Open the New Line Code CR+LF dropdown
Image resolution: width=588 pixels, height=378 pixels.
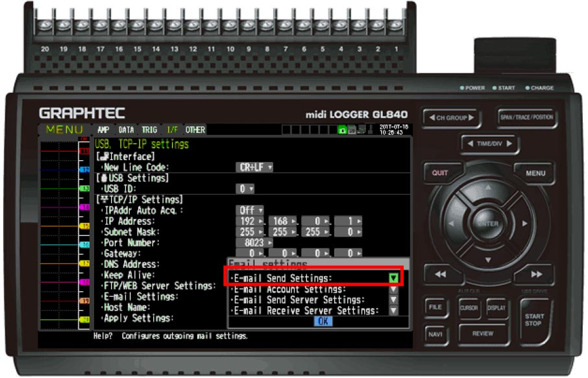click(x=254, y=167)
